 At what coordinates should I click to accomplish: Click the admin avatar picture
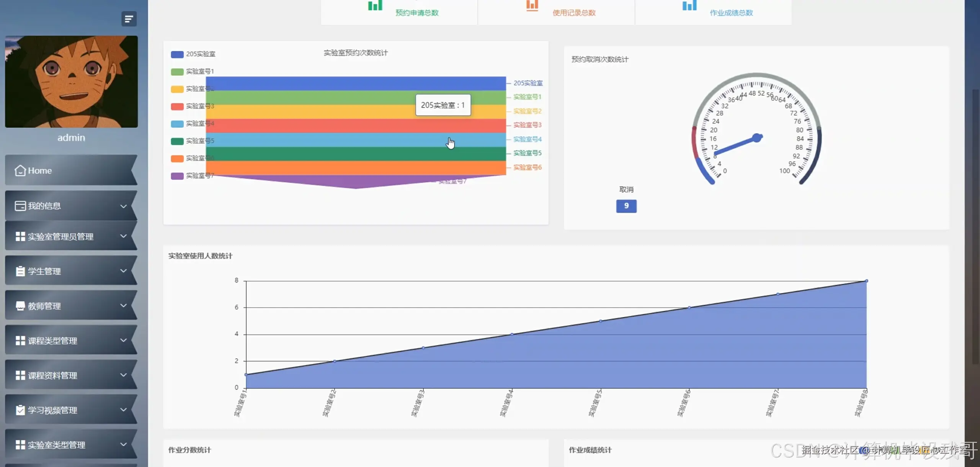[71, 82]
